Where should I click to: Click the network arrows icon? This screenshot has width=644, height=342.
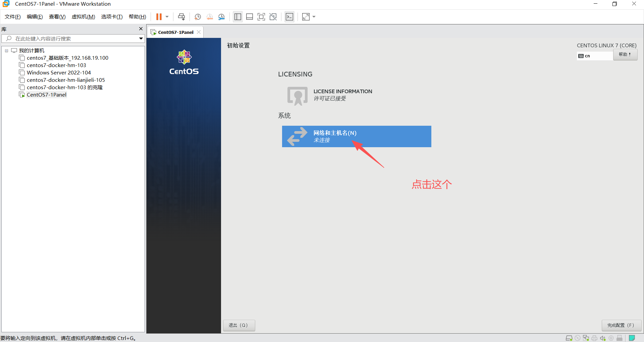click(x=297, y=136)
